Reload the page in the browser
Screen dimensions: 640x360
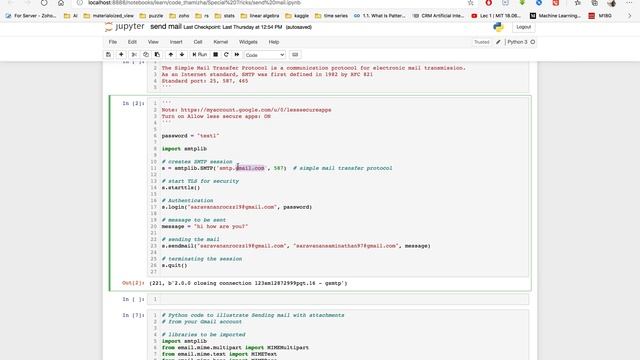[x=44, y=3]
